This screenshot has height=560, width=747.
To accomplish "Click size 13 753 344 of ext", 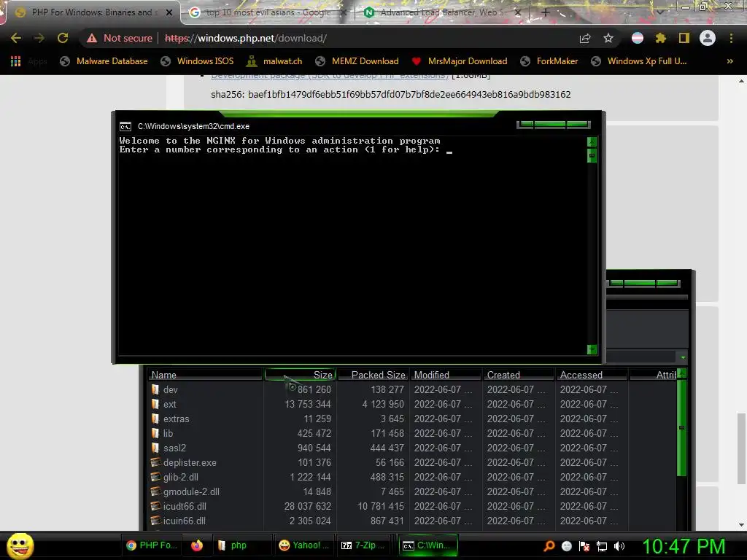I will (x=307, y=404).
